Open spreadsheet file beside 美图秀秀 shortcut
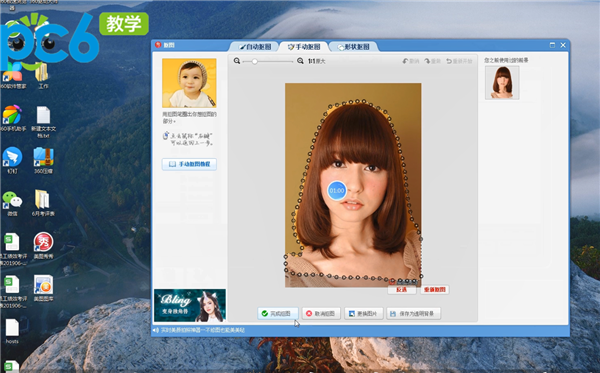Viewport: 600px width, 373px height. coord(13,249)
